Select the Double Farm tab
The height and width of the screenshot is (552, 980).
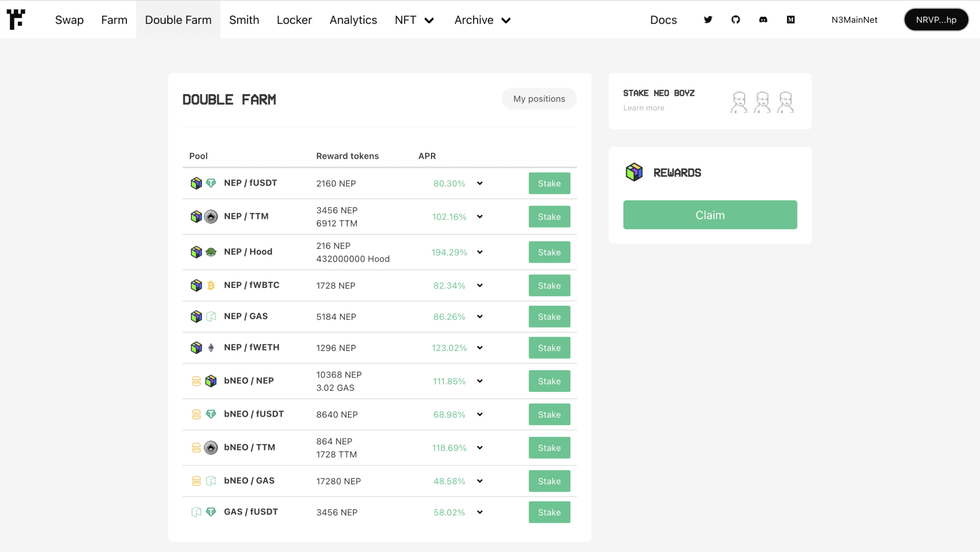point(178,20)
